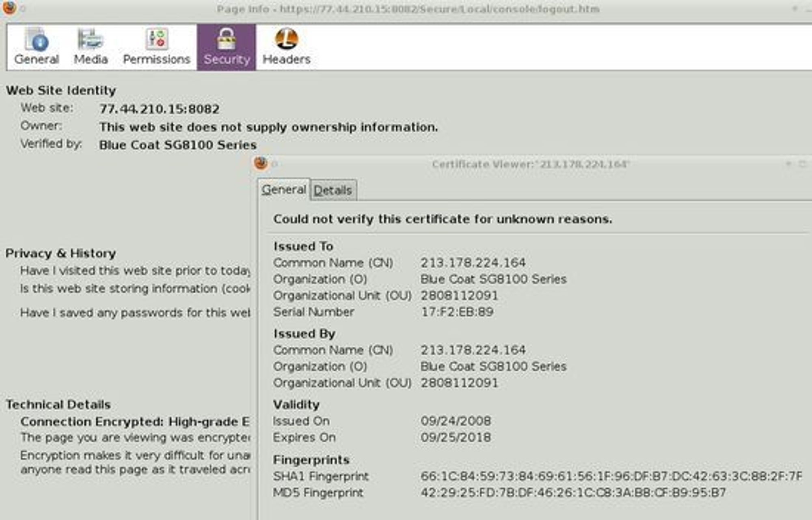
Task: Click the Connection Encrypted heading text
Action: click(135, 422)
